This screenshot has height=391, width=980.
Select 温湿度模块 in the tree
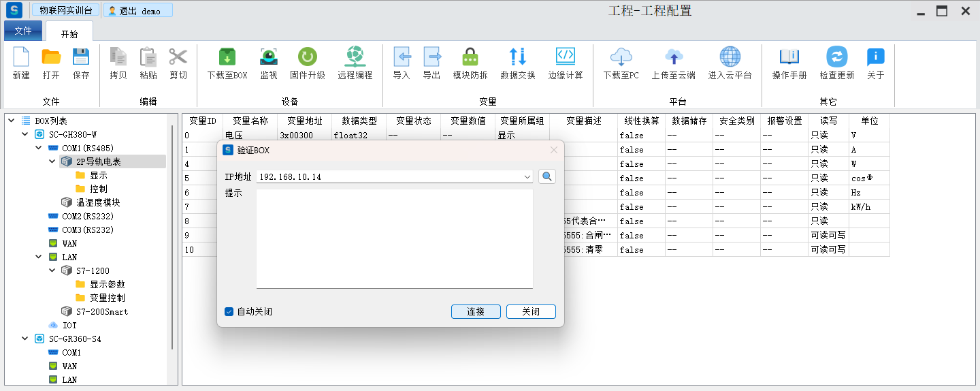tap(98, 202)
